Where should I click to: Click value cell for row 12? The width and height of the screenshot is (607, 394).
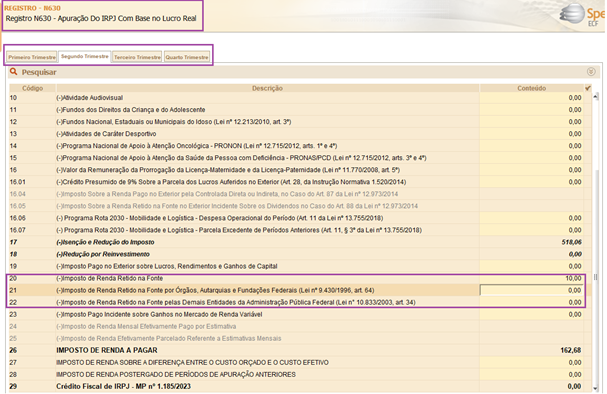532,122
